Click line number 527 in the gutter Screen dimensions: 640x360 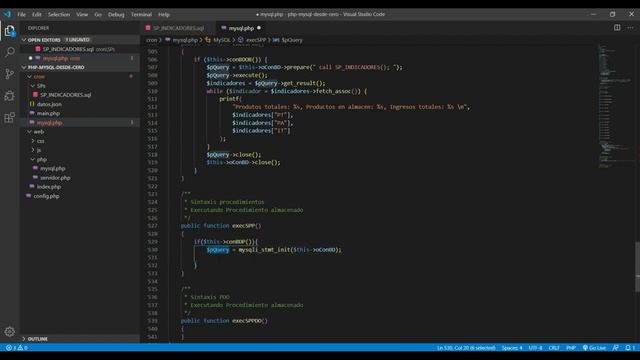click(x=153, y=226)
